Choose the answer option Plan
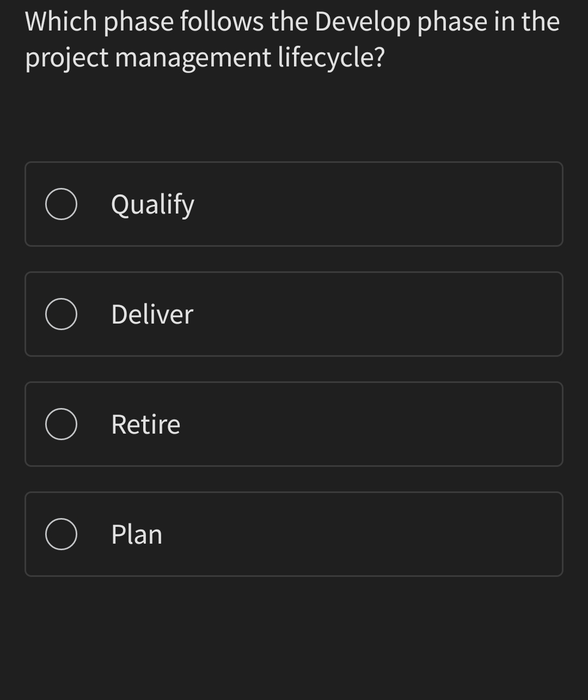This screenshot has width=588, height=700. tap(294, 534)
